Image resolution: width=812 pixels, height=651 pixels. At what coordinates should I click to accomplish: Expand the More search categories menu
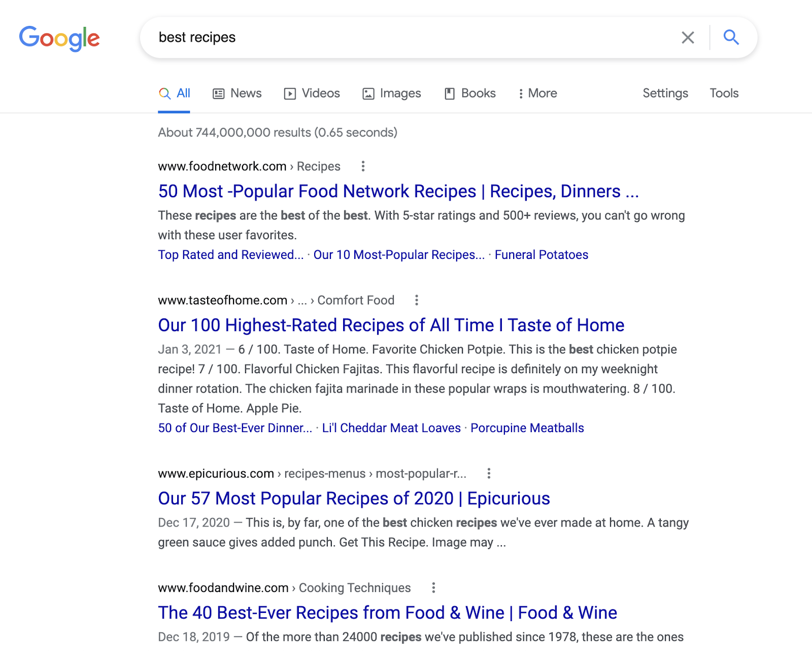point(538,93)
